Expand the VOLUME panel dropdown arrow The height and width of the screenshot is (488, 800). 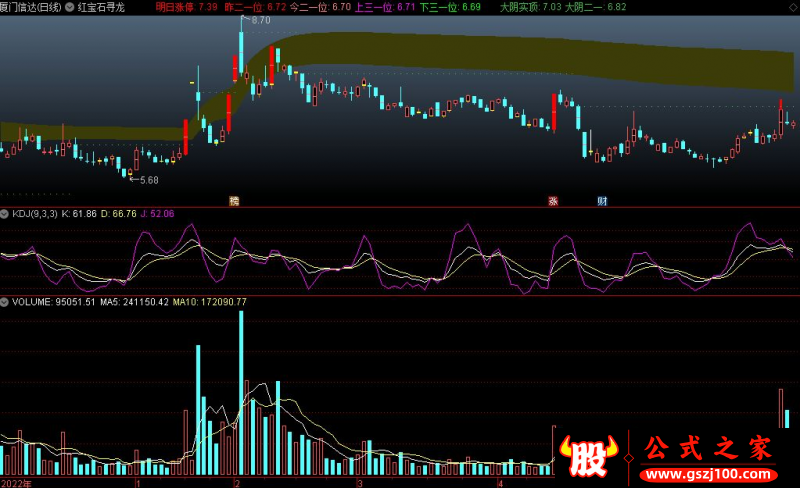5,301
